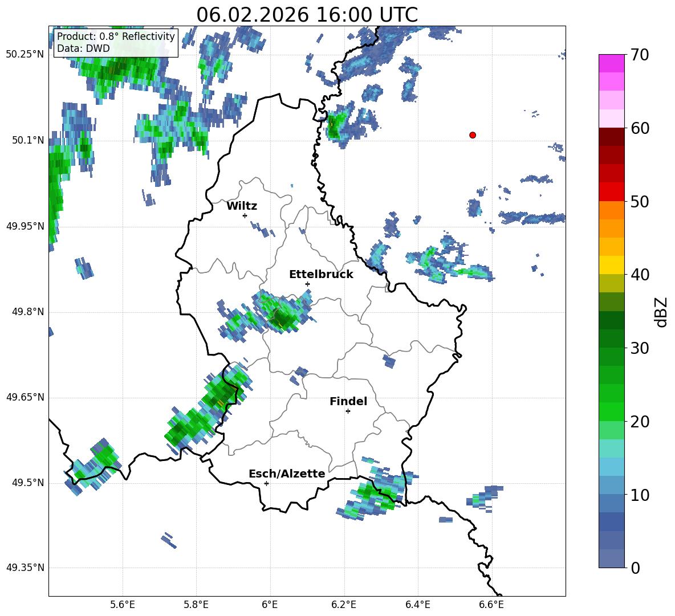Click the 49.65°N latitude label

25,397
